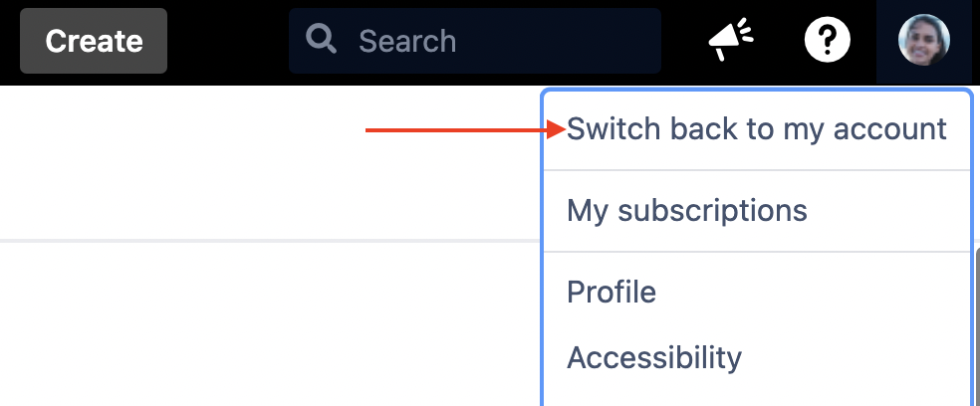The image size is (980, 406).
Task: Manage subscriptions via My subscriptions
Action: [686, 211]
